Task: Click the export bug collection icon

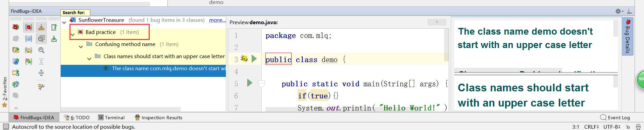Action: (54, 27)
